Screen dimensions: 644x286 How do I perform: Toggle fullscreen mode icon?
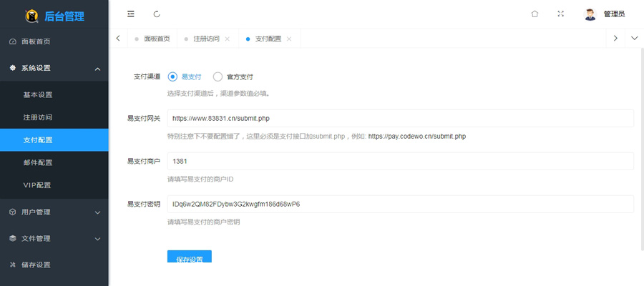tap(561, 14)
